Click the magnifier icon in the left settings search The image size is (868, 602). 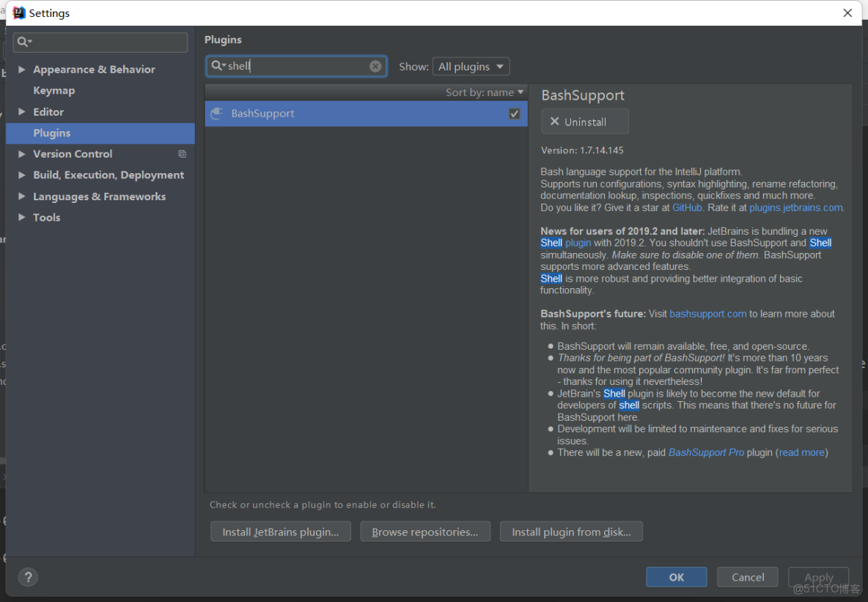(x=23, y=43)
